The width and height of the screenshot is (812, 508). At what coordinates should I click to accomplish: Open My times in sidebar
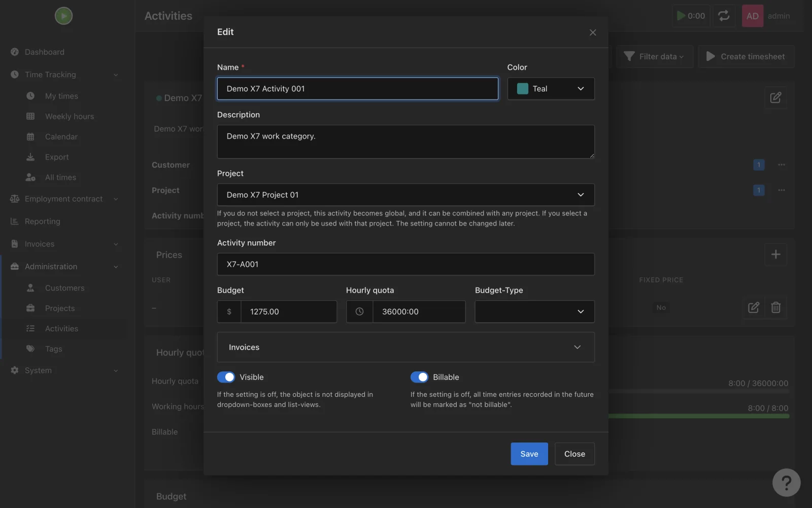pyautogui.click(x=61, y=96)
